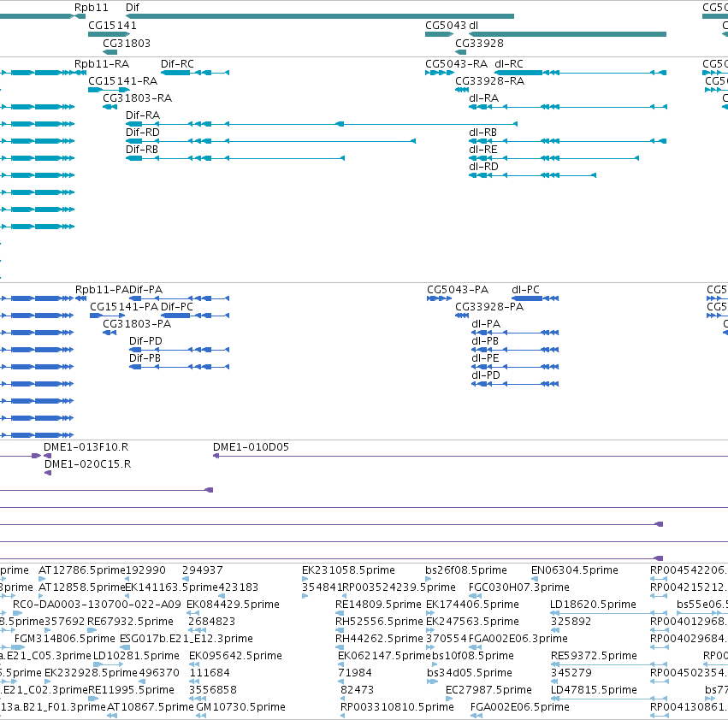Open the dl-PA protein feature
Screen dimensions: 728x720
pos(486,323)
